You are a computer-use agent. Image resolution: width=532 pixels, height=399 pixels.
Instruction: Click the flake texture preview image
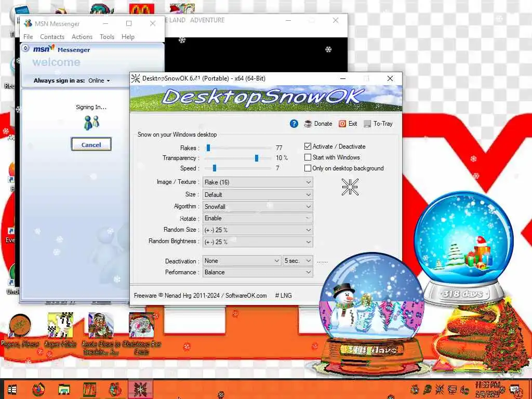[x=350, y=187]
